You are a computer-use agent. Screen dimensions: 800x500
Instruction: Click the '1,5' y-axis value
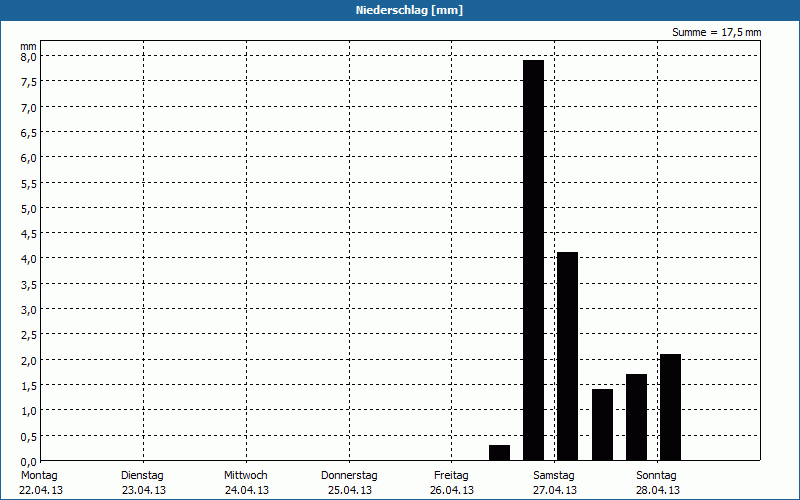click(29, 386)
